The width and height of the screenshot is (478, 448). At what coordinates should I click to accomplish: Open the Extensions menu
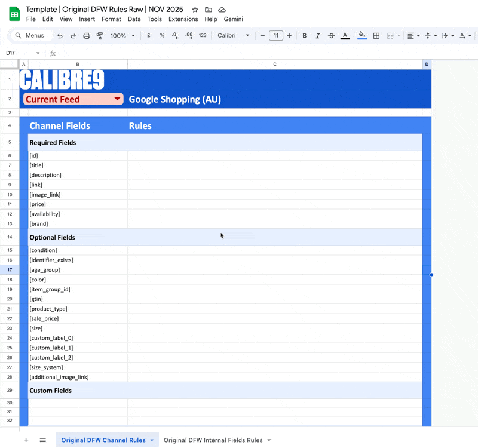pyautogui.click(x=183, y=19)
